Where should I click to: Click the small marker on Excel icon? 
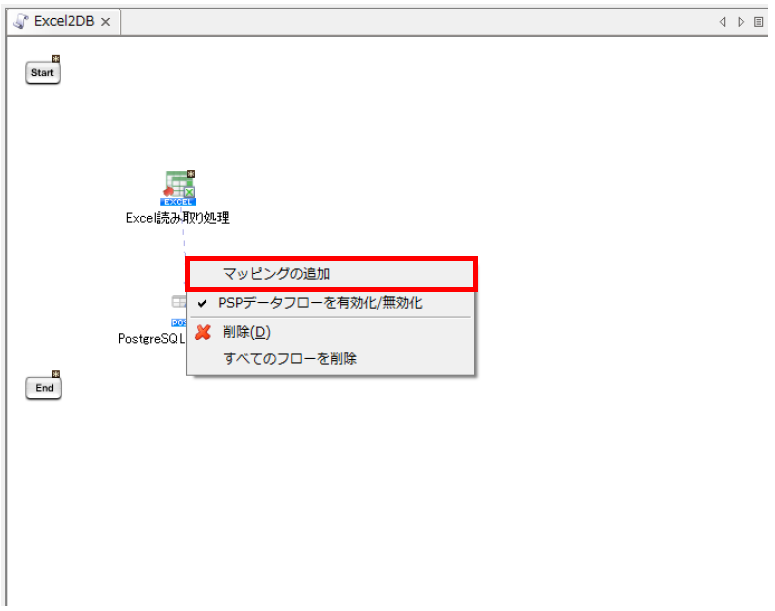190,174
